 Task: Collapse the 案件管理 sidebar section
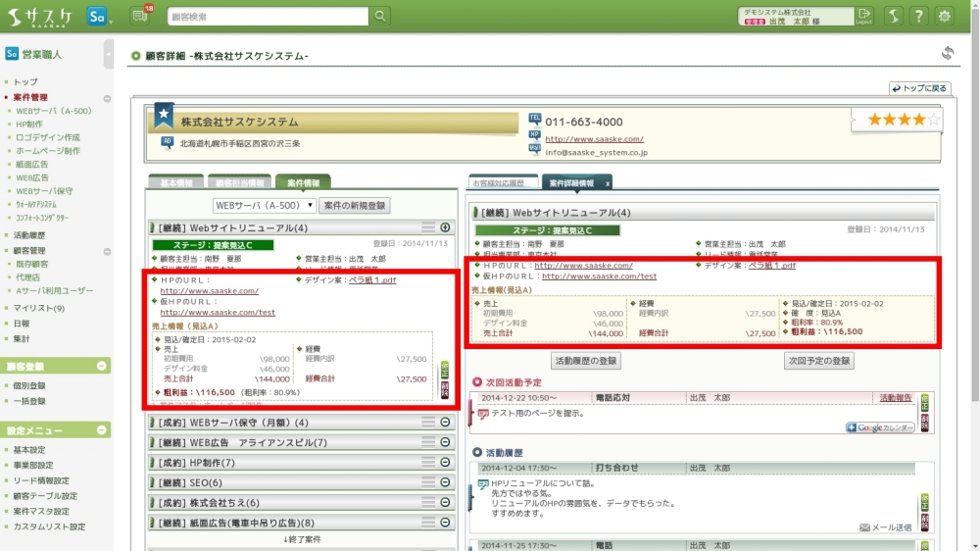(107, 98)
